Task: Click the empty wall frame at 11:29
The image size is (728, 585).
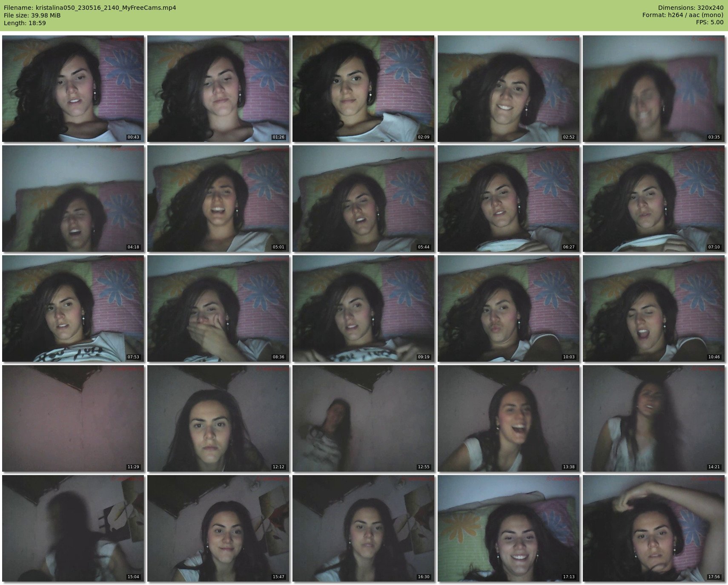Action: click(x=73, y=418)
